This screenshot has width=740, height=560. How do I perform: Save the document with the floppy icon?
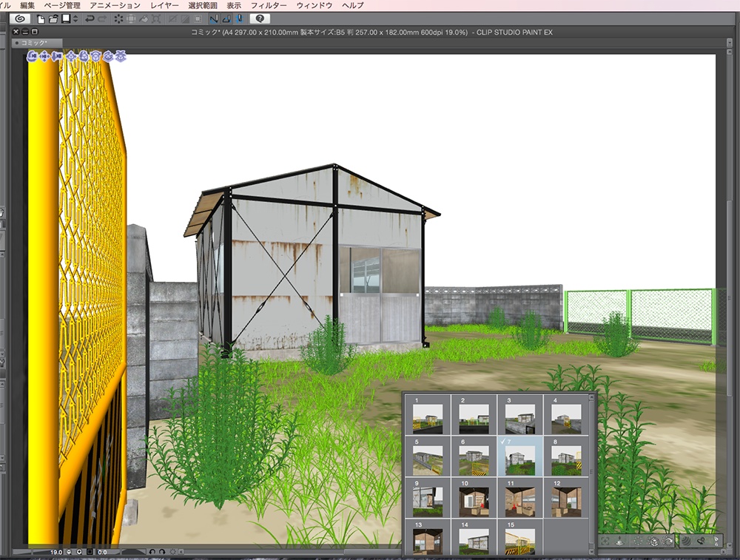(x=66, y=19)
